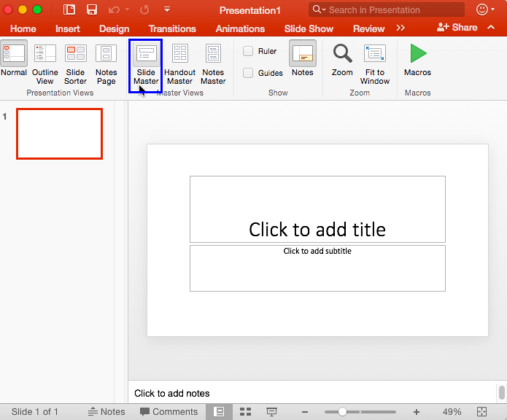Enable the Ruler checkbox
The width and height of the screenshot is (507, 420).
[x=248, y=52]
